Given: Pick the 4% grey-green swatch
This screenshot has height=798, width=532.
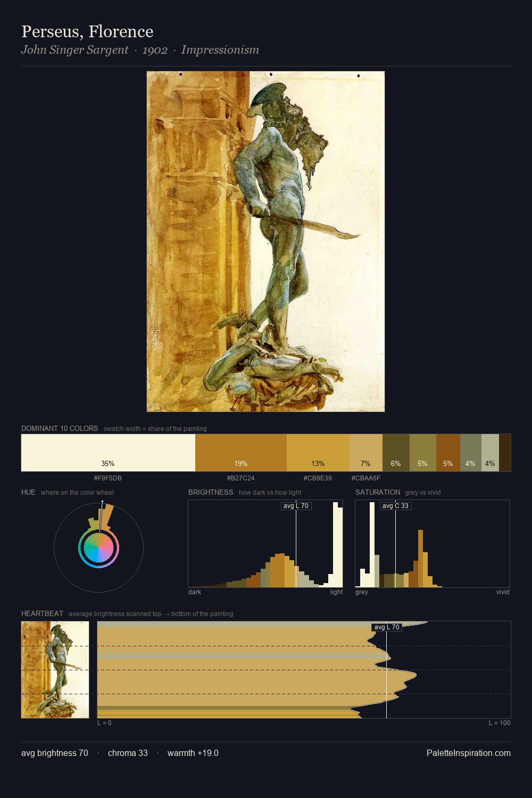Looking at the screenshot, I should [x=471, y=453].
